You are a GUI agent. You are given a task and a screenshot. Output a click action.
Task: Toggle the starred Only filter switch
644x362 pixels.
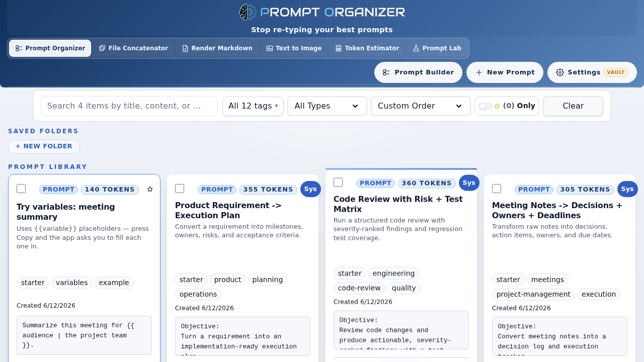pos(486,106)
